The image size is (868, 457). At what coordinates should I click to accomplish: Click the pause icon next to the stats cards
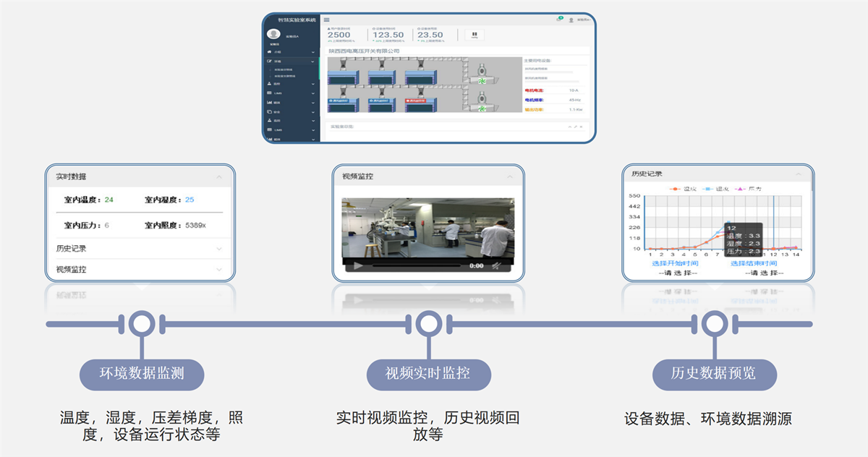click(474, 35)
